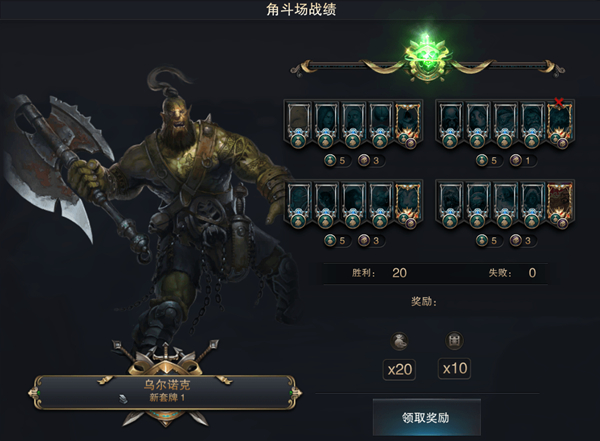Image resolution: width=600 pixels, height=441 pixels.
Task: Click the x20 reward count box
Action: pos(399,369)
